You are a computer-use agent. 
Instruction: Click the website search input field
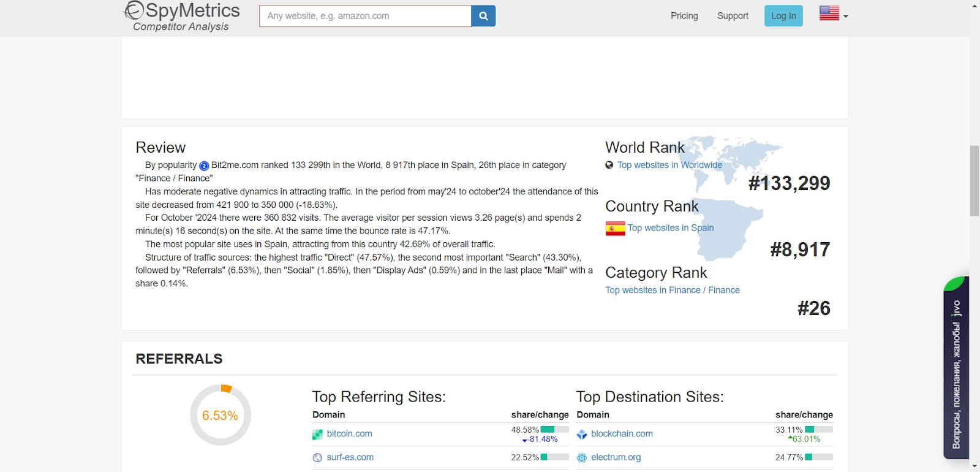(x=365, y=16)
